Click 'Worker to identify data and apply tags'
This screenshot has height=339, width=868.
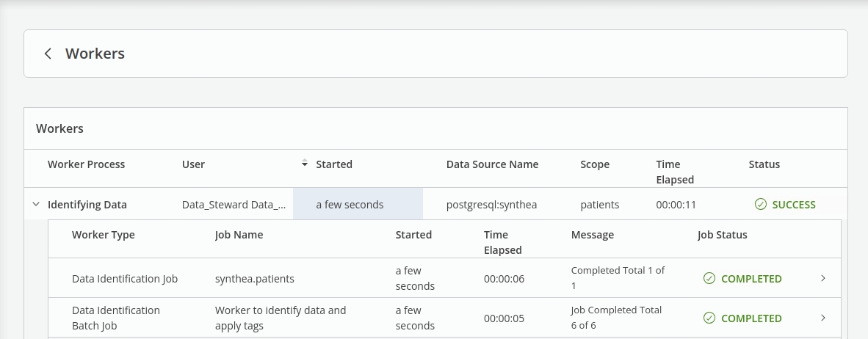pyautogui.click(x=281, y=318)
